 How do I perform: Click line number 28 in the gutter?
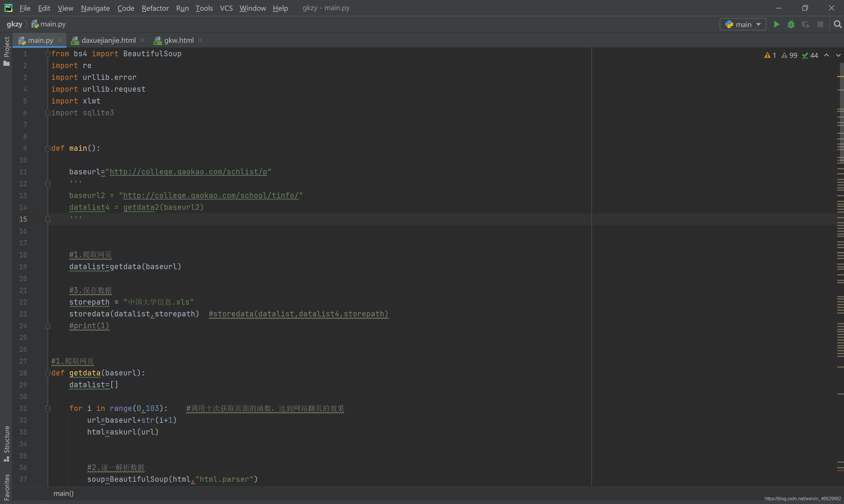click(x=23, y=373)
